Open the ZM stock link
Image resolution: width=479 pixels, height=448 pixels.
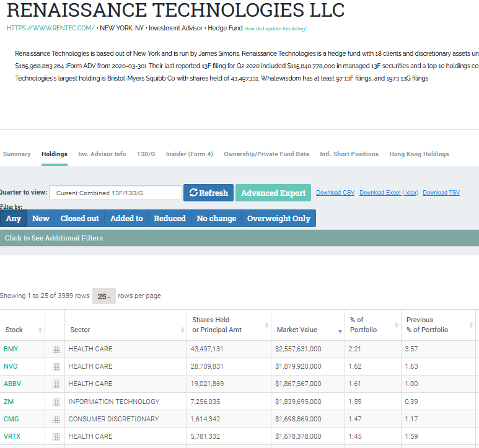[x=9, y=402]
